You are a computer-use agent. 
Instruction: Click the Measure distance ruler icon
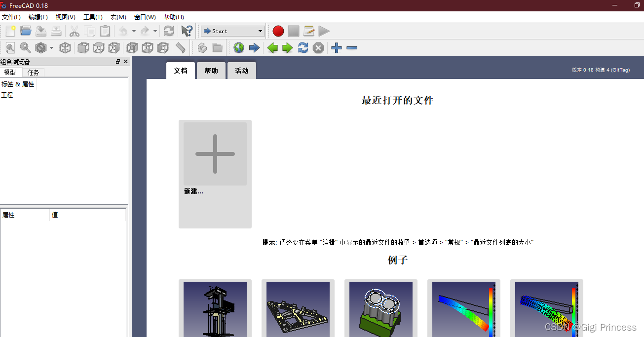pyautogui.click(x=181, y=48)
